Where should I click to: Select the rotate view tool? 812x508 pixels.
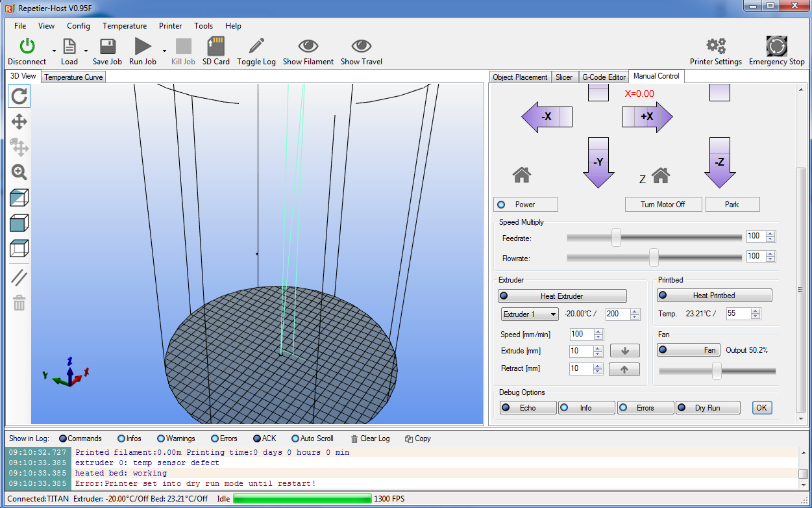coord(19,97)
